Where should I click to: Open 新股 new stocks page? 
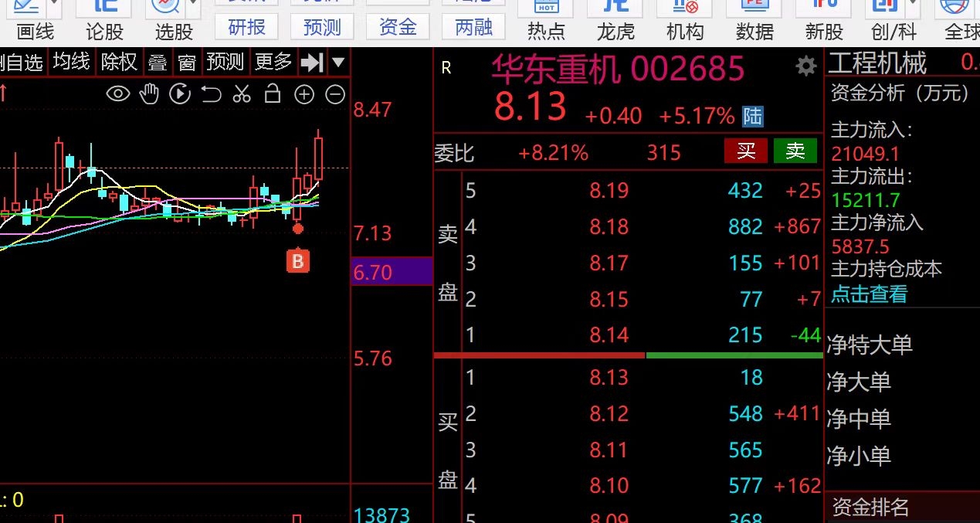pyautogui.click(x=824, y=32)
